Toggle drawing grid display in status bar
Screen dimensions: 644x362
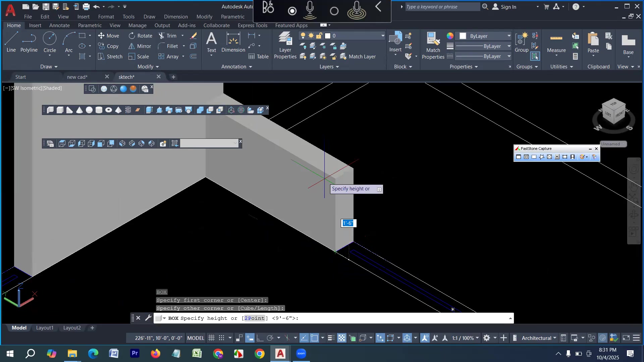click(x=212, y=338)
